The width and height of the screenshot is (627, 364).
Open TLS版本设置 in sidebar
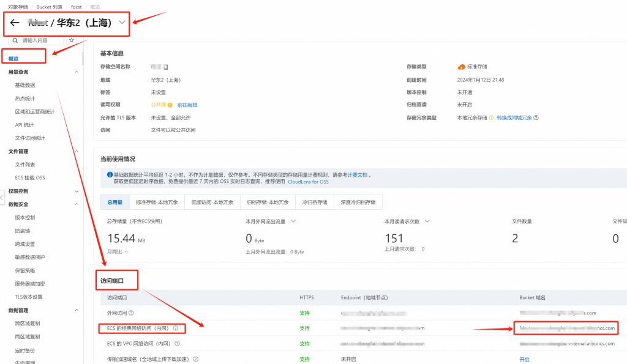pyautogui.click(x=29, y=297)
